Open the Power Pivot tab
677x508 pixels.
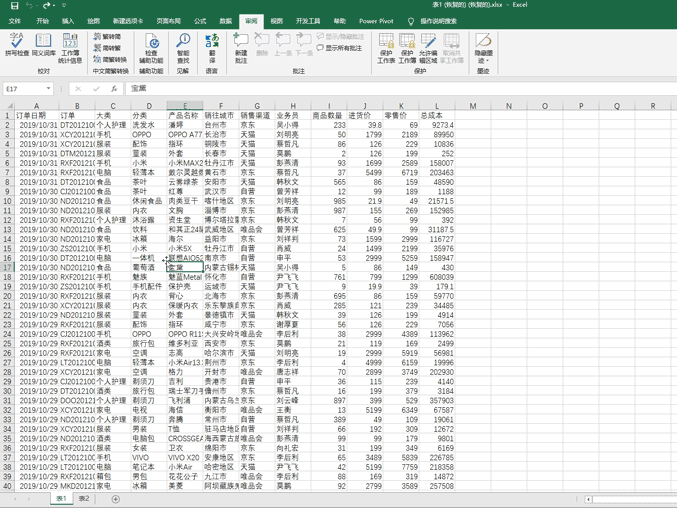(376, 21)
